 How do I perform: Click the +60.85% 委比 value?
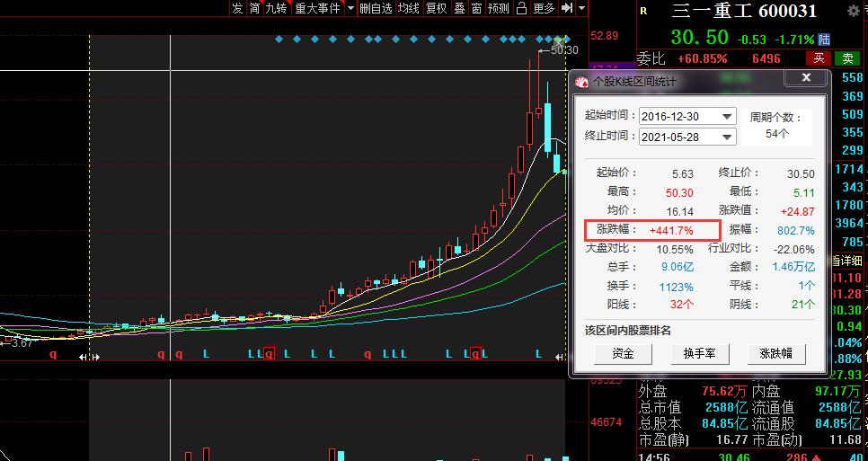[x=702, y=58]
